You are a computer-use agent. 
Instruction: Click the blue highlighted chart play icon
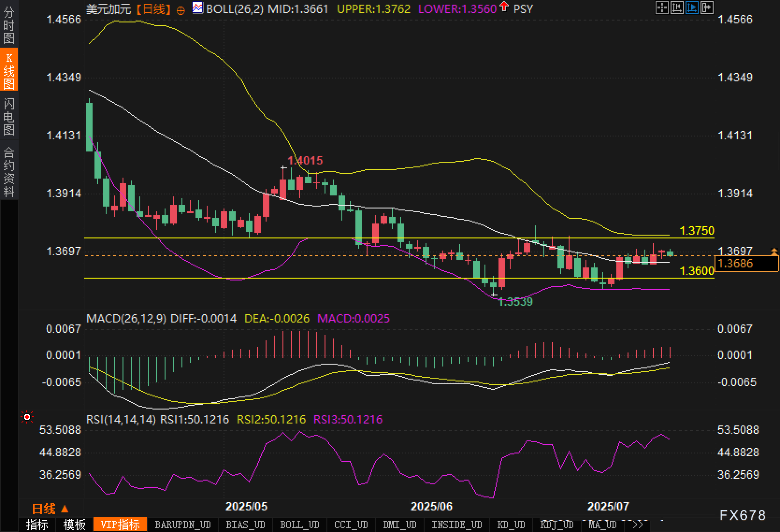pyautogui.click(x=692, y=7)
